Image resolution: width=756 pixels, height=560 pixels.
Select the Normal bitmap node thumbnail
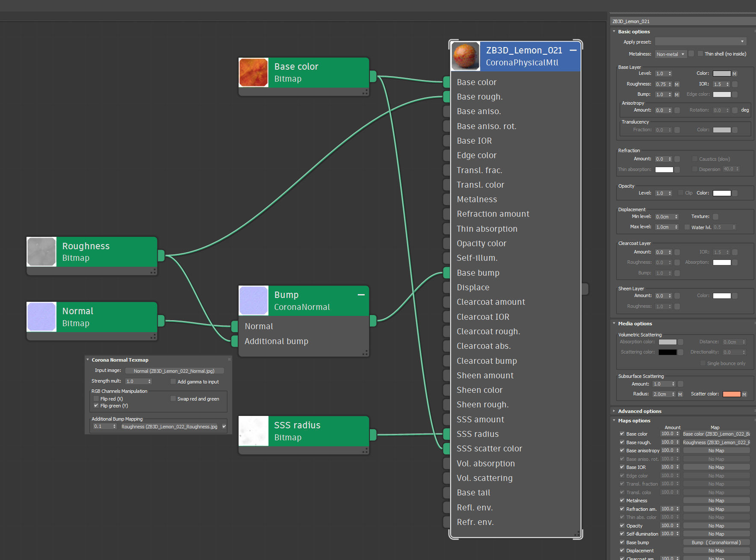(x=41, y=317)
